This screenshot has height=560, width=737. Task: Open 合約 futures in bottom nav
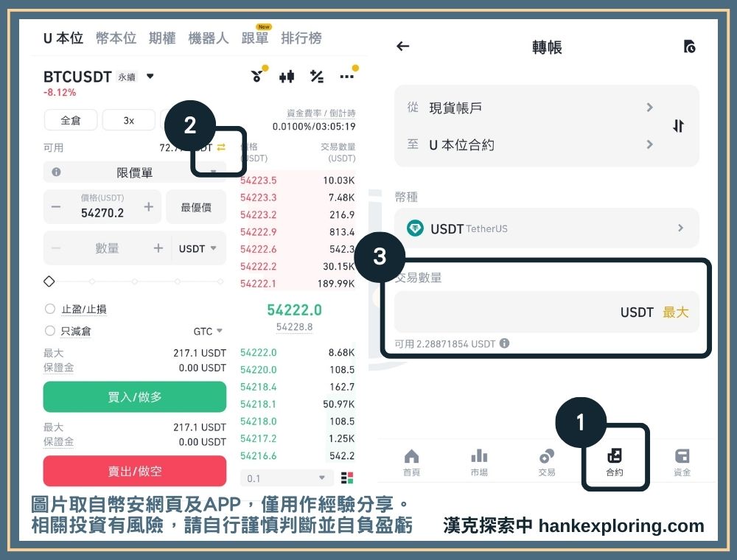click(x=615, y=462)
